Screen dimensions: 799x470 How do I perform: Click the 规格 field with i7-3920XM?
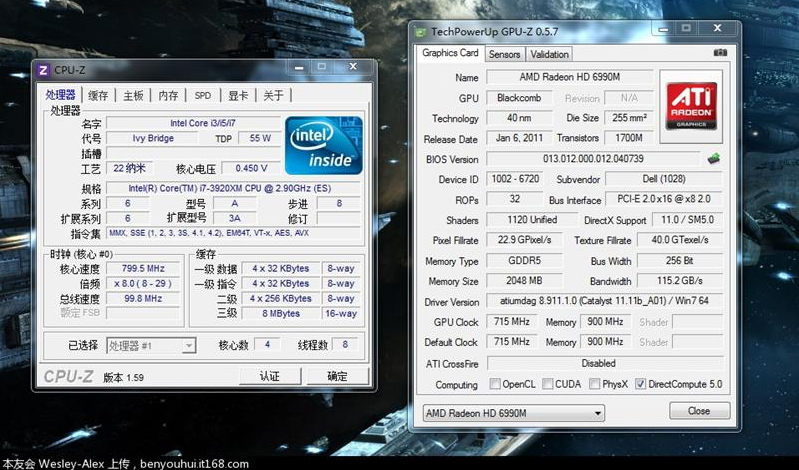point(233,188)
